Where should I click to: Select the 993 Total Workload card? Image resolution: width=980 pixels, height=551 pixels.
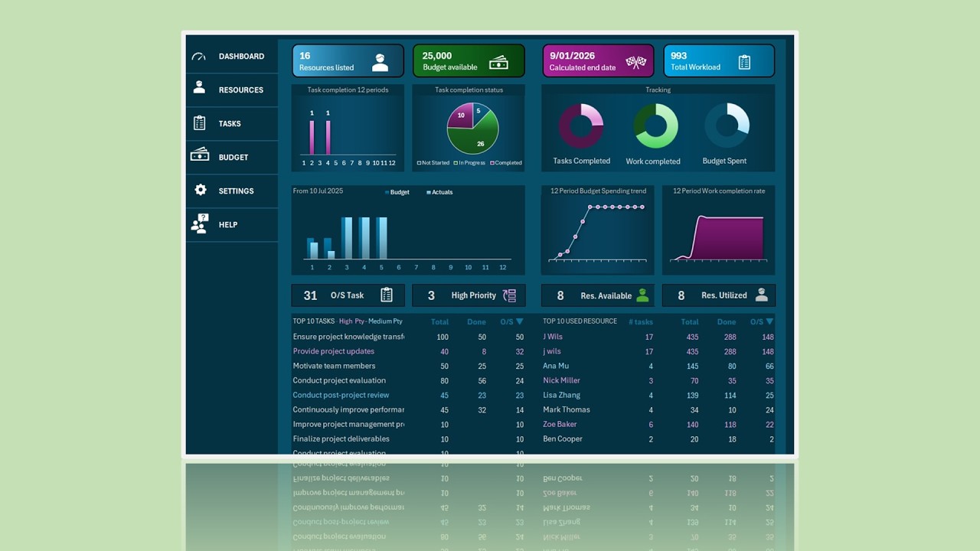[x=719, y=60]
